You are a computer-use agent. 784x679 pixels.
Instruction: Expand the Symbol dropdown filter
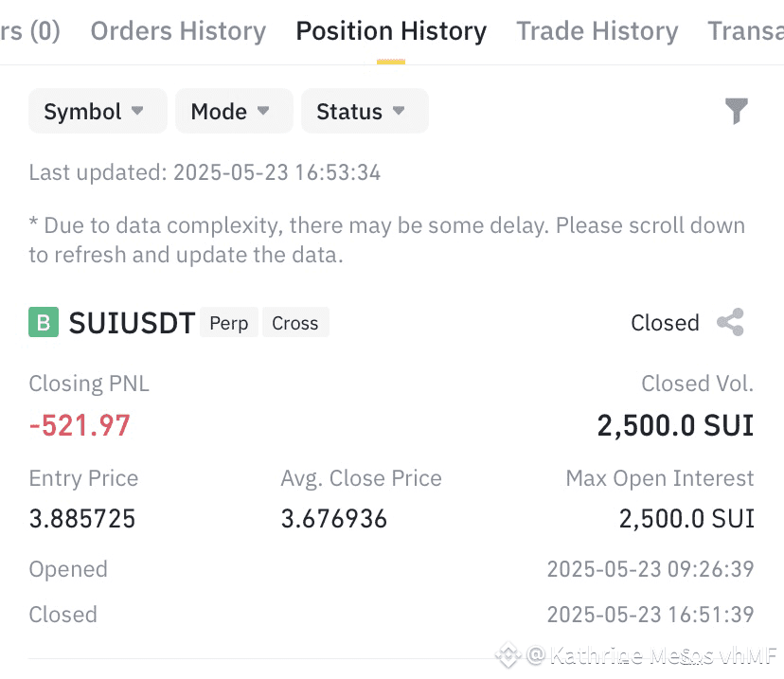[98, 111]
